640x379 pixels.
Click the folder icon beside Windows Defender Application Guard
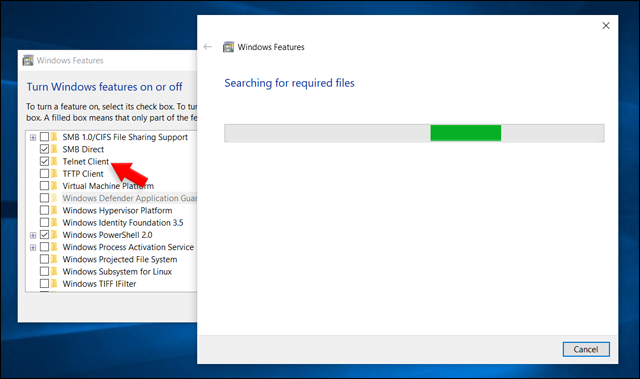point(54,198)
